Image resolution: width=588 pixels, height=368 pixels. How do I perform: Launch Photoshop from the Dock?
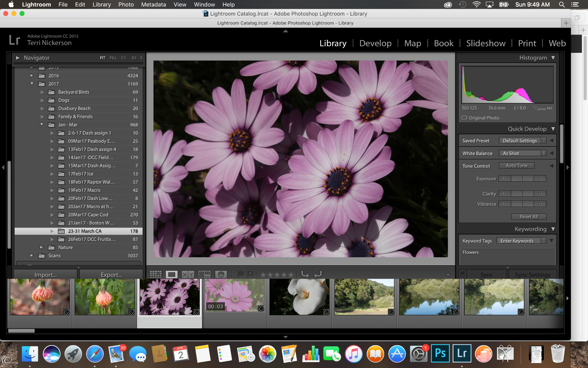point(440,354)
